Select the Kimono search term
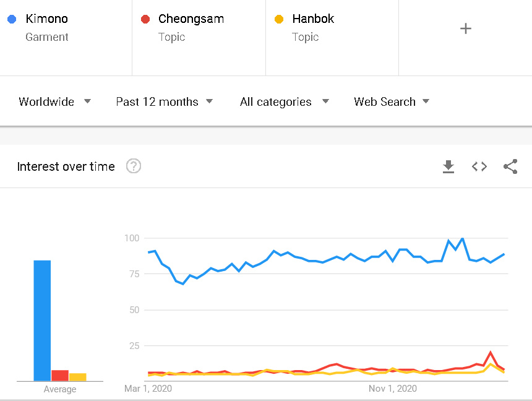532x401 pixels. [46, 19]
